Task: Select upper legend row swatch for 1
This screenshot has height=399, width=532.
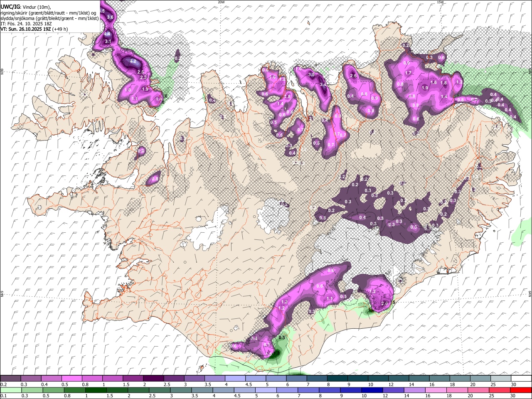Action: point(113,378)
